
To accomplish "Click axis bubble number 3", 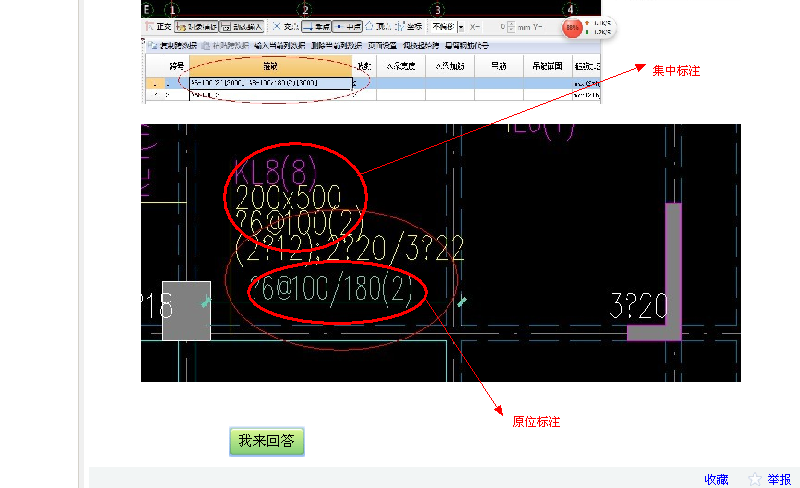I will coord(437,10).
